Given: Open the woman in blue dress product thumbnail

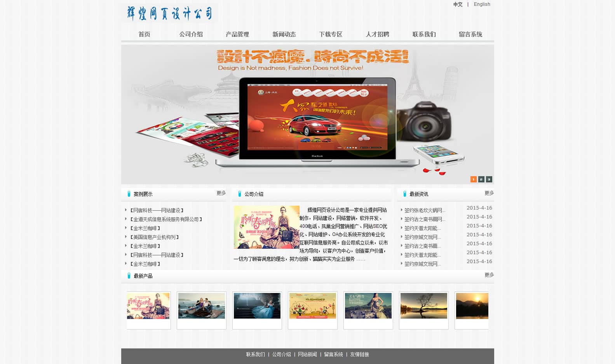Looking at the screenshot, I should pyautogui.click(x=257, y=306).
